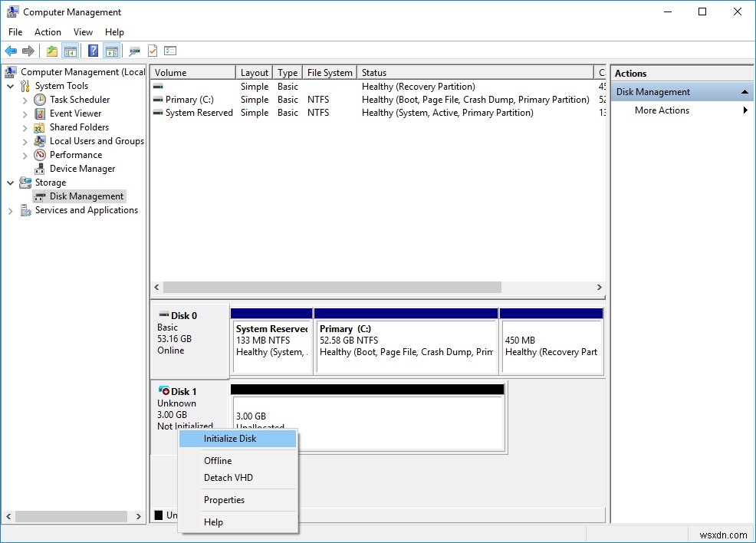Collapse the System Tools tree node
Image resolution: width=756 pixels, height=543 pixels.
coord(10,87)
